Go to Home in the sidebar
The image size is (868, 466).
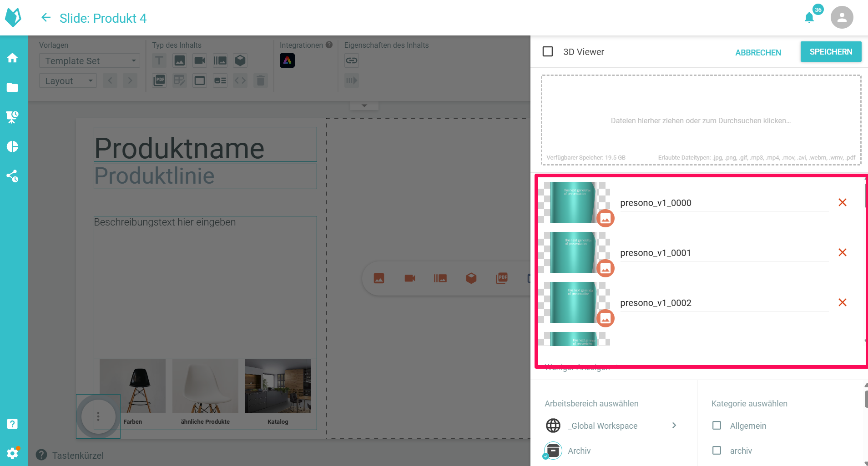coord(13,58)
